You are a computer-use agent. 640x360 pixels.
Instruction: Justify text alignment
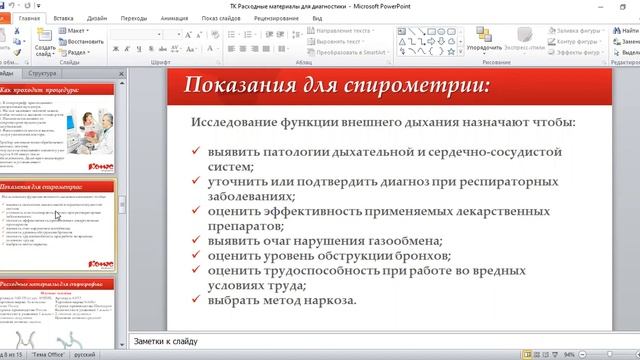[266, 49]
